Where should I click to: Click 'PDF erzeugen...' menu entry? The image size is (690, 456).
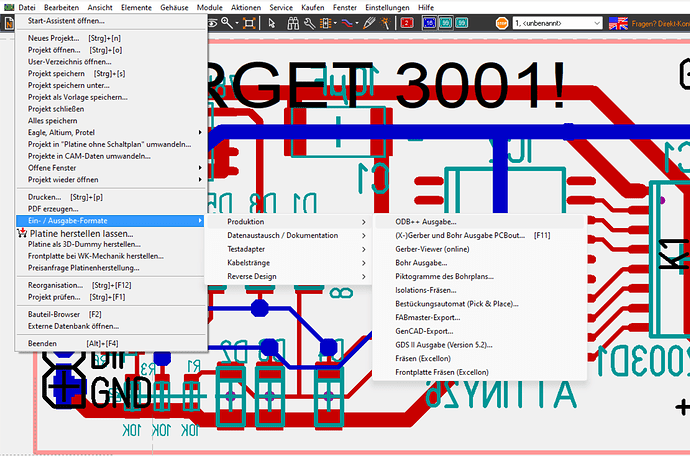[x=110, y=209]
